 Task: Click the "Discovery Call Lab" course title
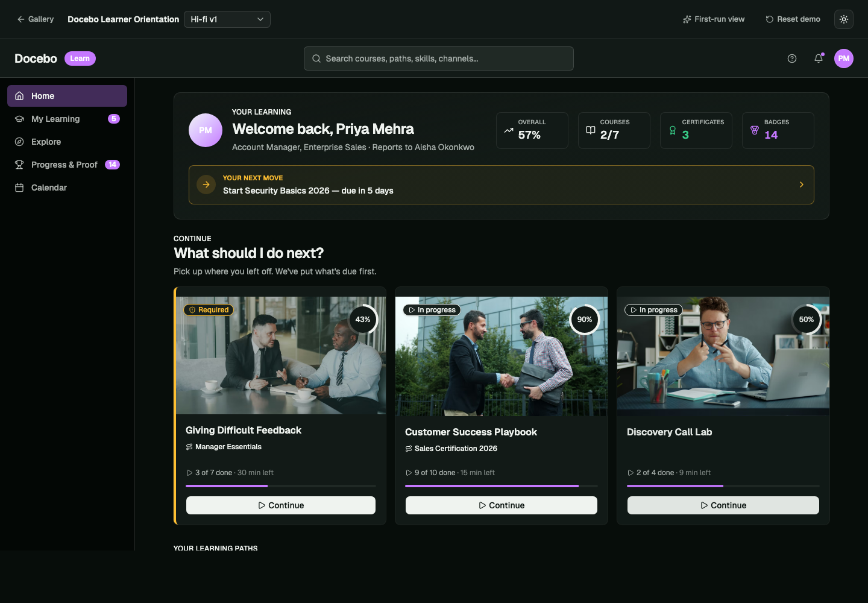pyautogui.click(x=670, y=432)
